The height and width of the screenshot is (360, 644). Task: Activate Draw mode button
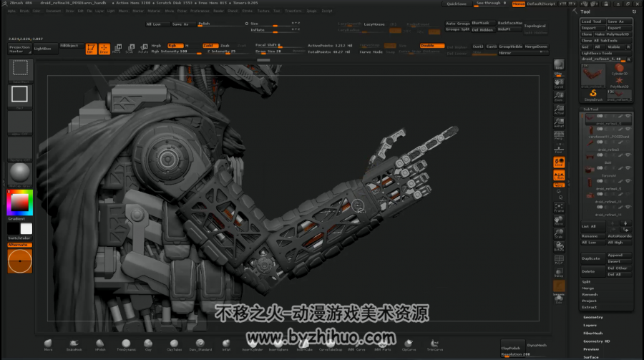[x=104, y=49]
